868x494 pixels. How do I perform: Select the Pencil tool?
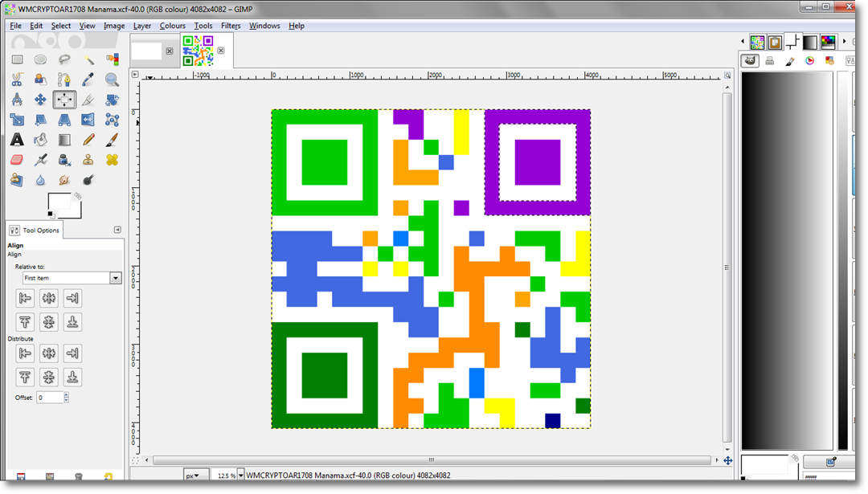click(x=88, y=140)
